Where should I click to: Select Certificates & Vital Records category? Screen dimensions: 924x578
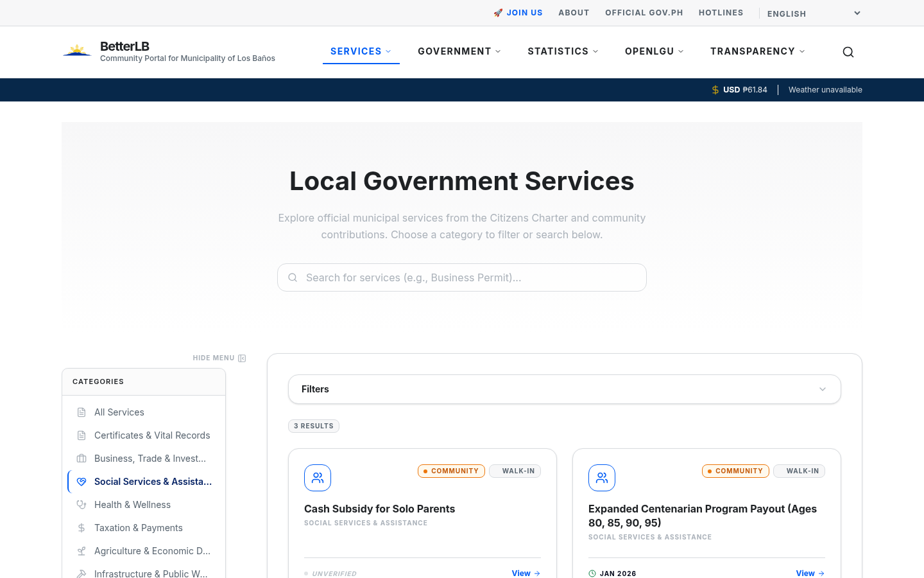point(144,435)
